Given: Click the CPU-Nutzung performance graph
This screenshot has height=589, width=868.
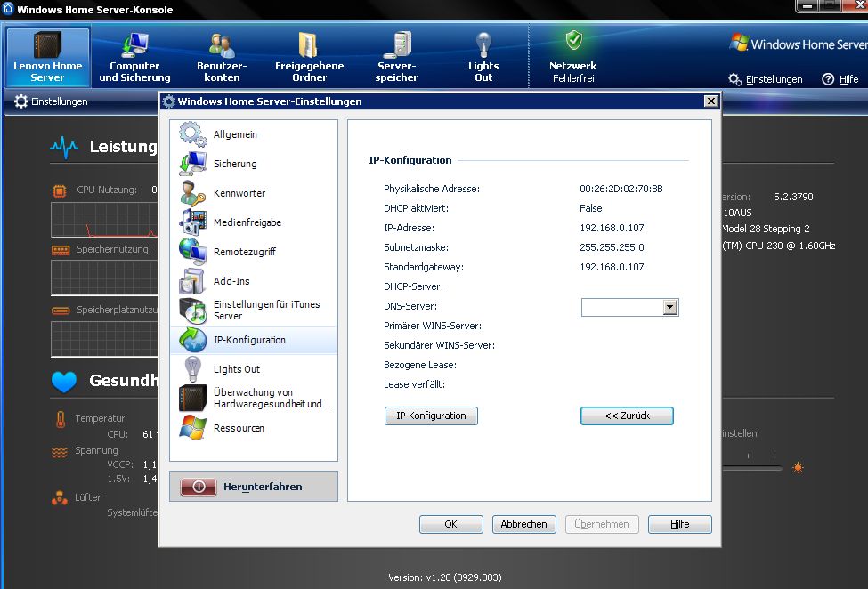Looking at the screenshot, I should click(104, 220).
